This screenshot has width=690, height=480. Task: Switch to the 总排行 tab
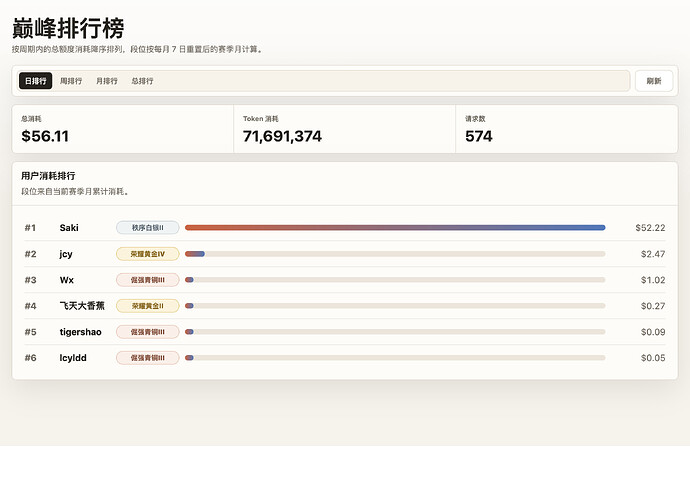click(x=143, y=81)
